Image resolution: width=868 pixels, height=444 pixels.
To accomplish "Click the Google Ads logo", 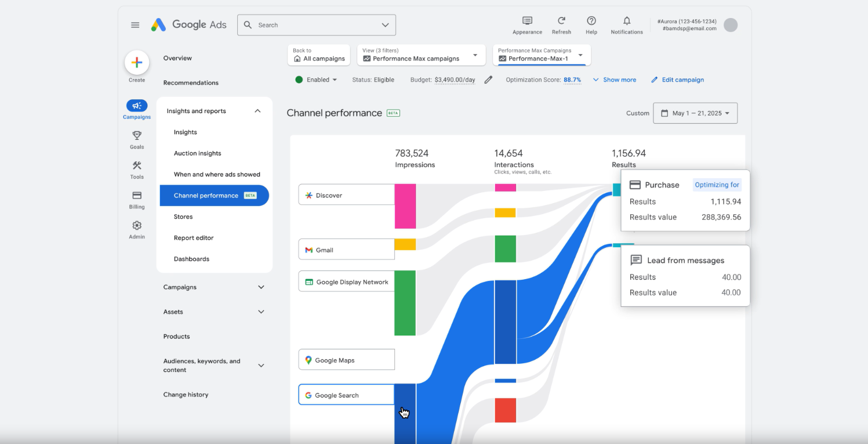I will (188, 25).
